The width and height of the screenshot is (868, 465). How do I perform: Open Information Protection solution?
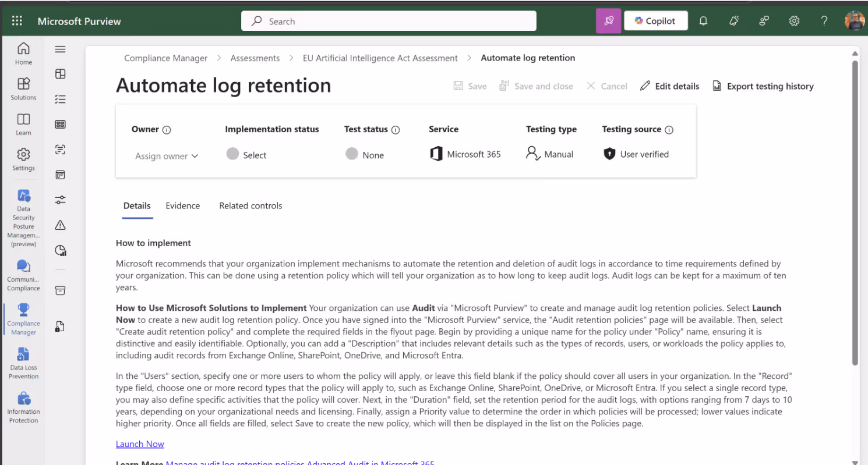(x=23, y=407)
